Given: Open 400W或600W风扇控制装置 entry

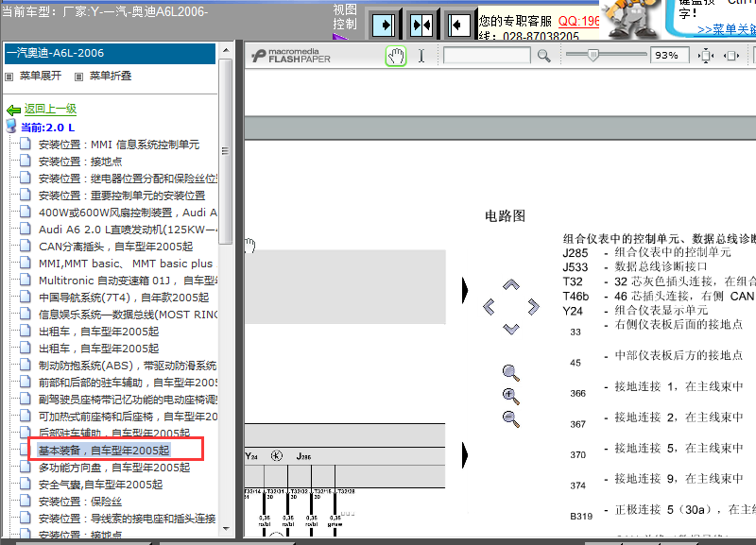Looking at the screenshot, I should 128,213.
